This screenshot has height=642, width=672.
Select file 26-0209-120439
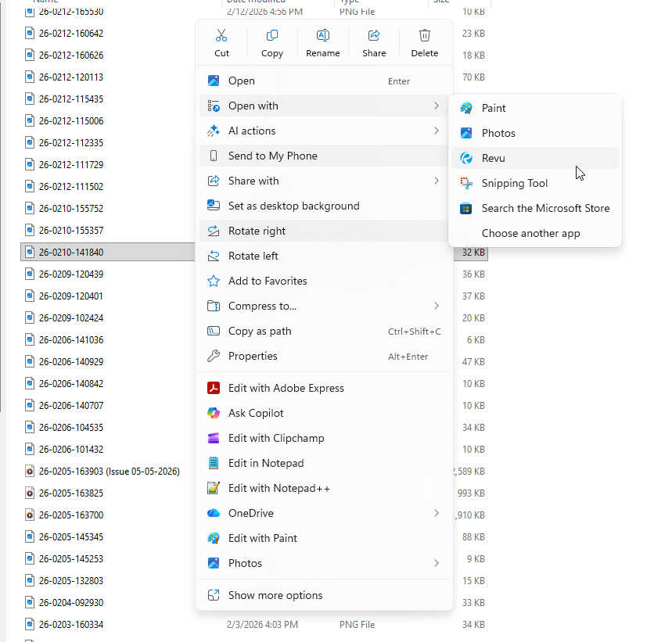coord(71,274)
